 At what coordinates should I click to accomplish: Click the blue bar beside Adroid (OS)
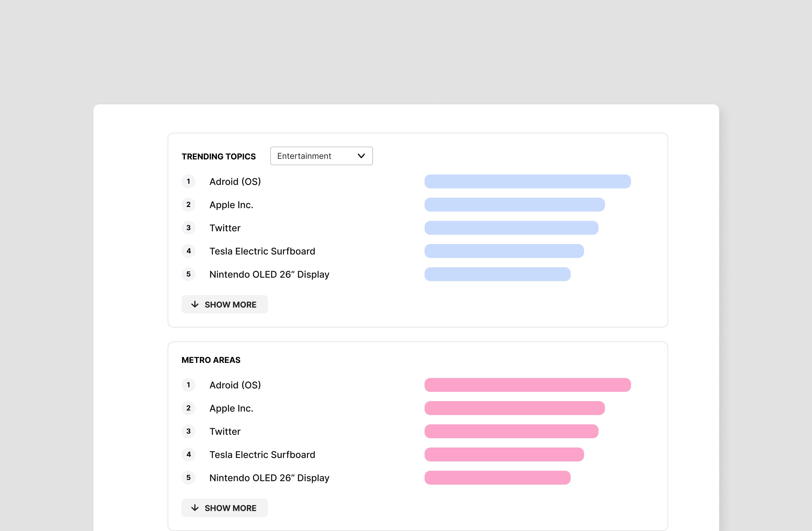[x=528, y=181]
